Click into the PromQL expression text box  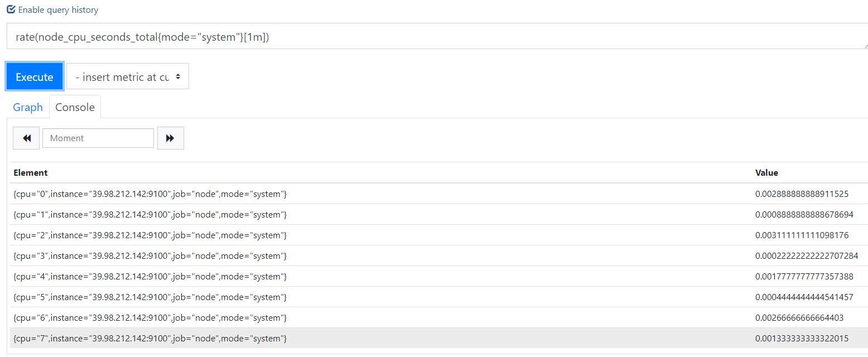[437, 36]
